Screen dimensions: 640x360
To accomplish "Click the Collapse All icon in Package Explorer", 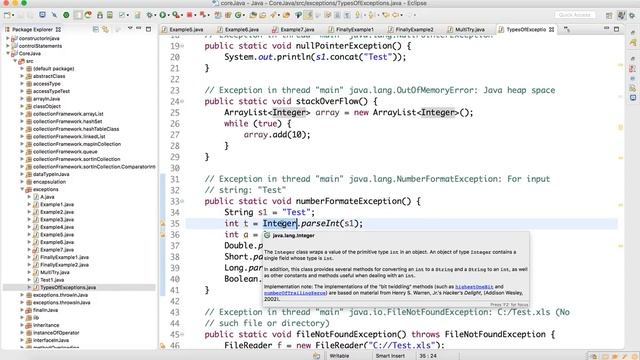I will click(x=96, y=29).
